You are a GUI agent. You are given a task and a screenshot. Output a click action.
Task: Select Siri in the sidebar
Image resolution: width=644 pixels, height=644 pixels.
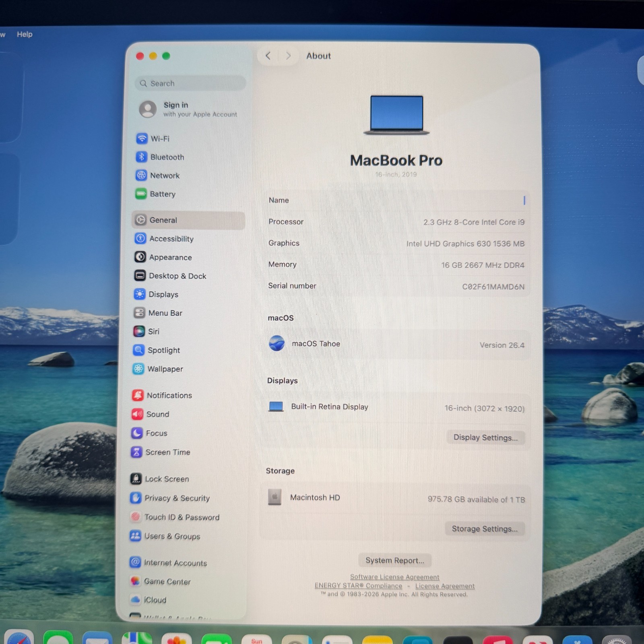(x=153, y=332)
